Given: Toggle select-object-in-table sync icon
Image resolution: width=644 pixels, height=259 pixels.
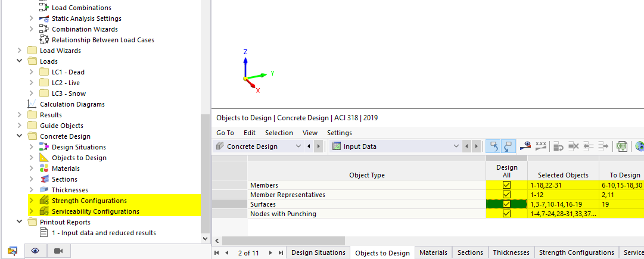Looking at the screenshot, I should [x=493, y=146].
